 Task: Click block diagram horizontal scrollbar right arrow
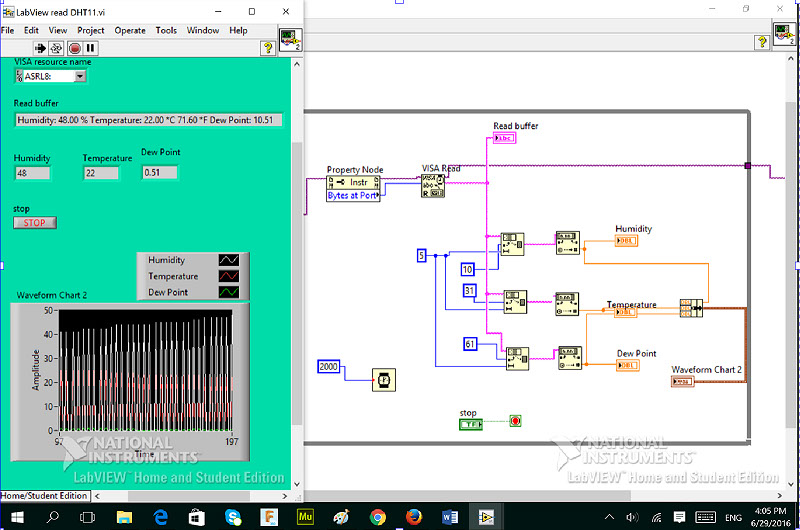click(779, 495)
